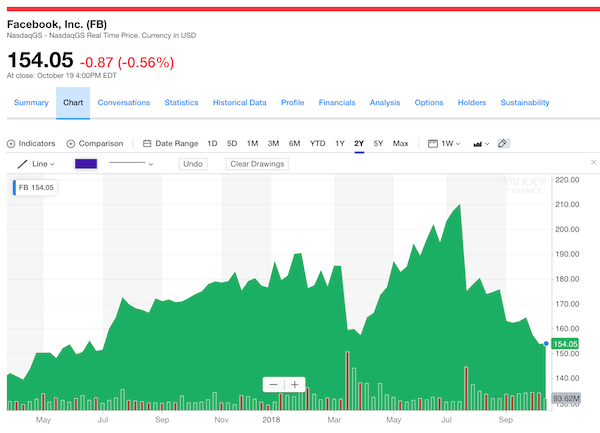This screenshot has height=433, width=600.
Task: Close the drawing toolbar with X
Action: click(x=593, y=162)
